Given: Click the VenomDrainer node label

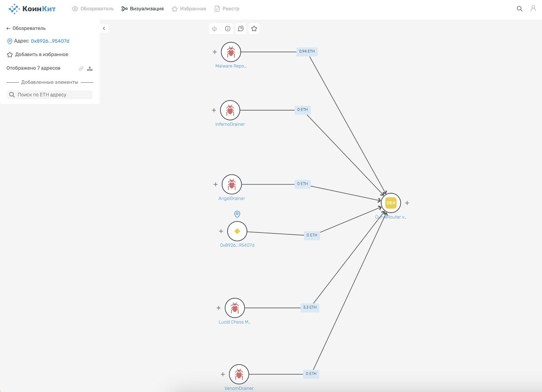Looking at the screenshot, I should pos(239,388).
